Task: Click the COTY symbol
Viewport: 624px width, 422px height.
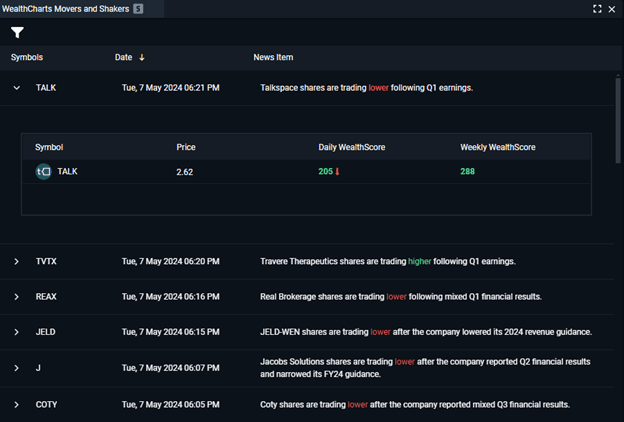Action: [47, 404]
